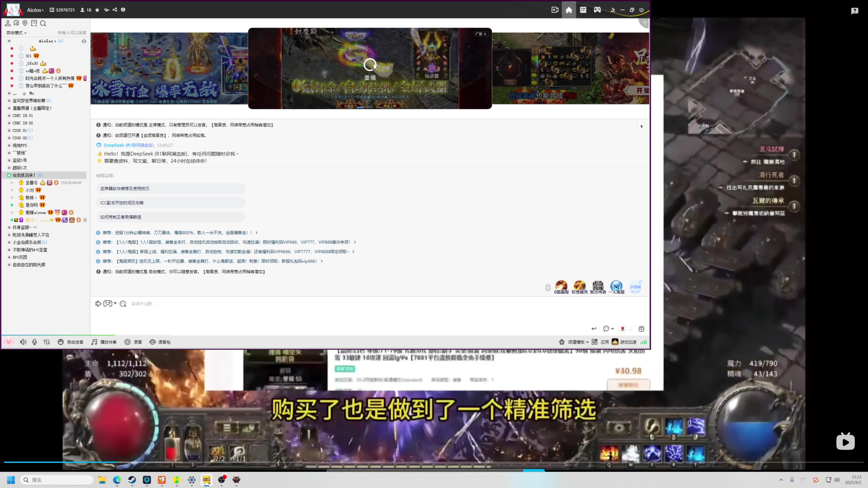Report channel with shield exclamation icon
868x488 pixels.
coord(123,10)
